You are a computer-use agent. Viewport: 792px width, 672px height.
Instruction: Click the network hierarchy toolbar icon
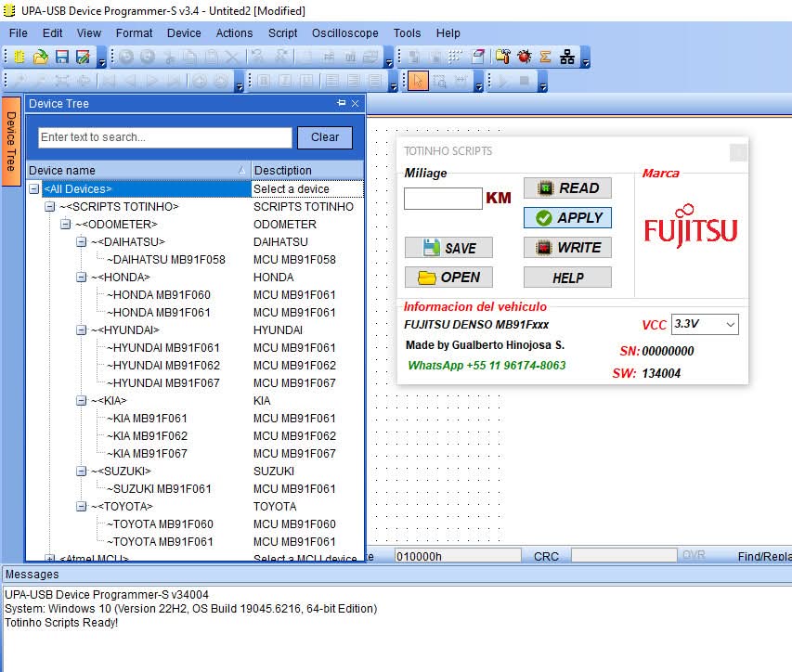coord(567,58)
